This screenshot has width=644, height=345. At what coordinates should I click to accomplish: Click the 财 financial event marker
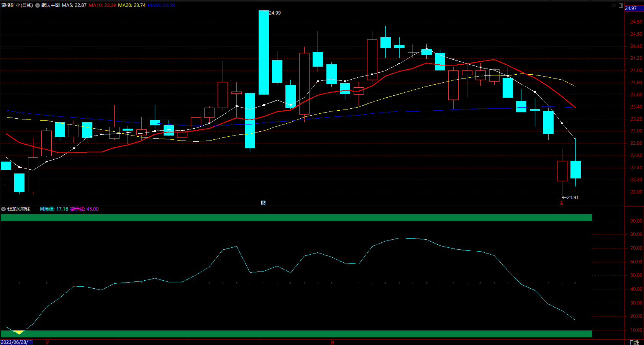point(263,203)
